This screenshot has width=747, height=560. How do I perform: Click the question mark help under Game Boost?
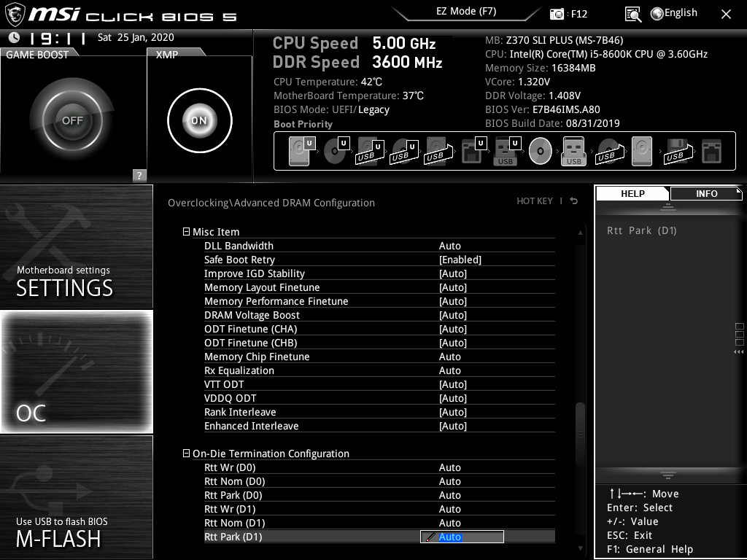coord(139,175)
